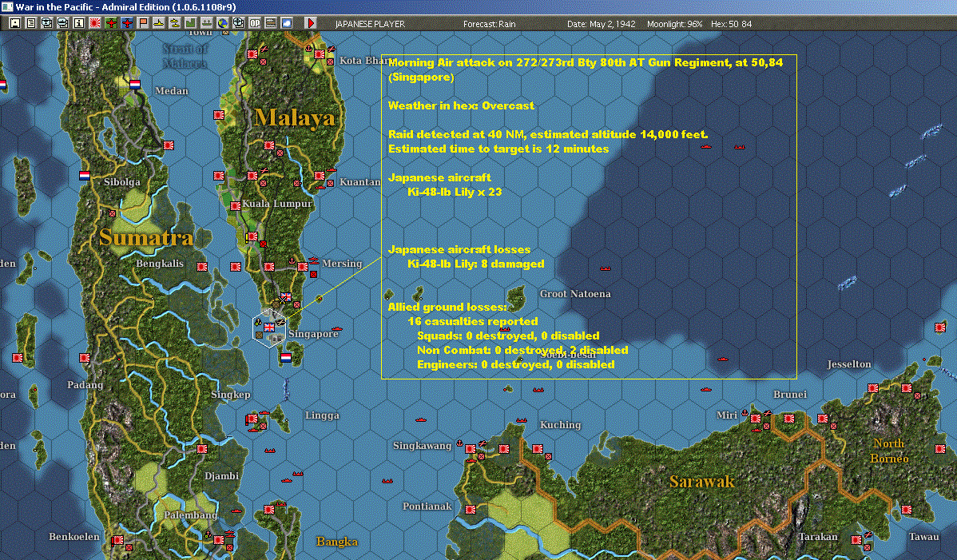The height and width of the screenshot is (560, 957).
Task: Click the 'JAPANESE PLAYER' status text
Action: point(370,24)
